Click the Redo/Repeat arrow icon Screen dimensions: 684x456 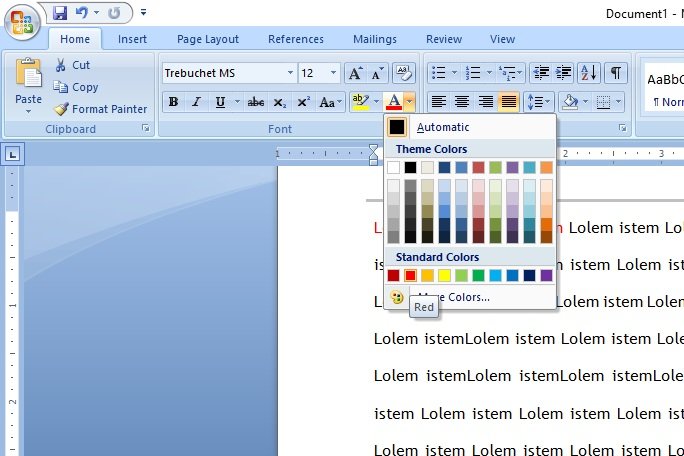(114, 13)
